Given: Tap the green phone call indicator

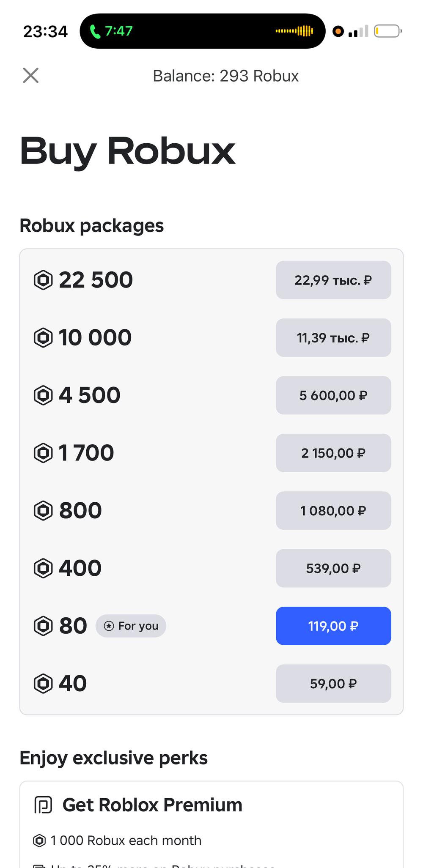Looking at the screenshot, I should click(x=111, y=31).
